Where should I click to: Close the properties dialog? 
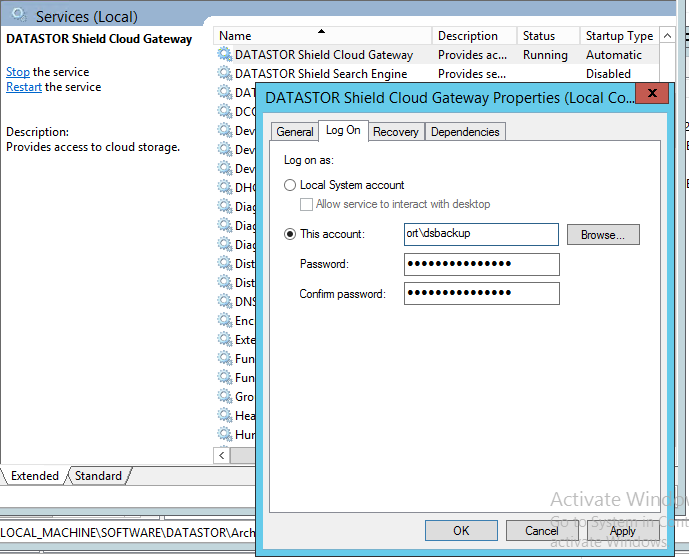652,93
